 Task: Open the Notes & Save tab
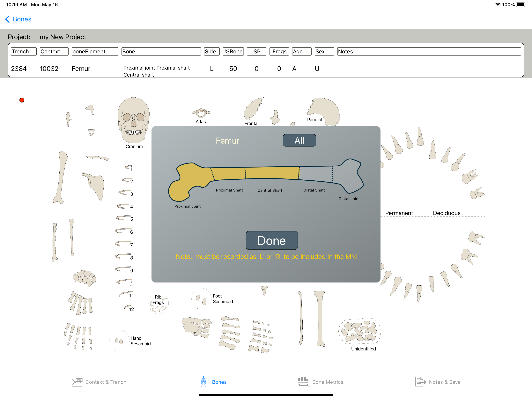click(x=438, y=382)
